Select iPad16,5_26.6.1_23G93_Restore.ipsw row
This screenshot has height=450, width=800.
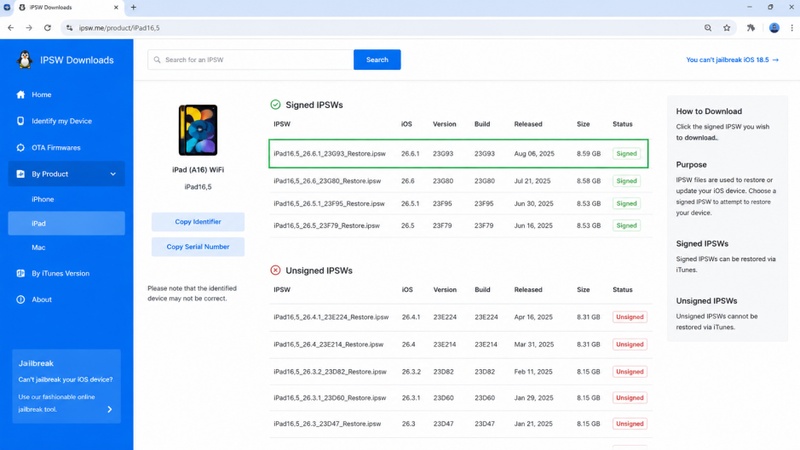tap(459, 154)
